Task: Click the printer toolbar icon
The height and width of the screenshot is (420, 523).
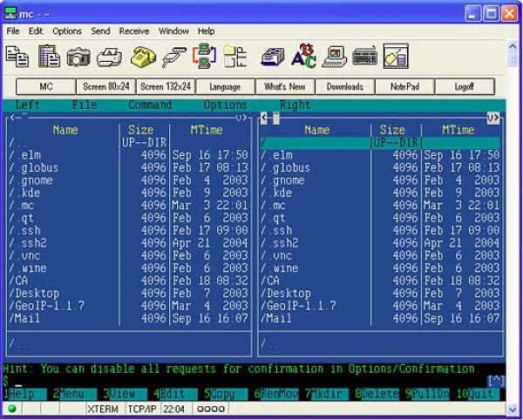Action: (x=109, y=57)
